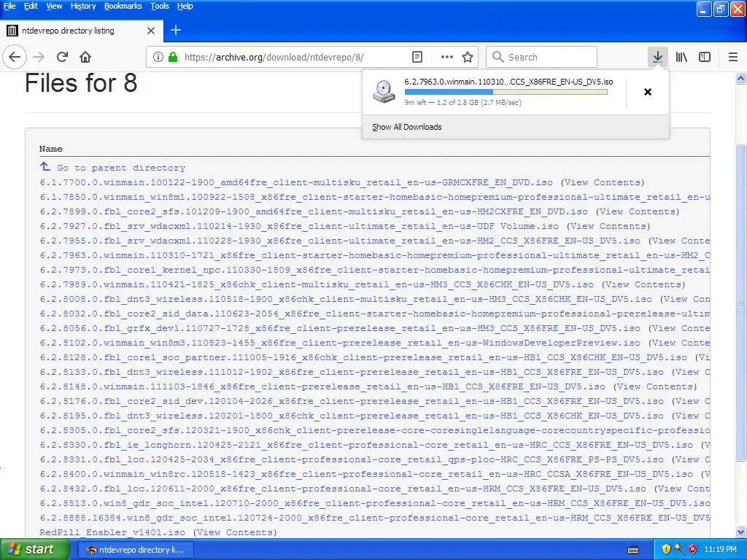Click the tools tray icon beside the shield
Screen dimensions: 747x560
679,550
